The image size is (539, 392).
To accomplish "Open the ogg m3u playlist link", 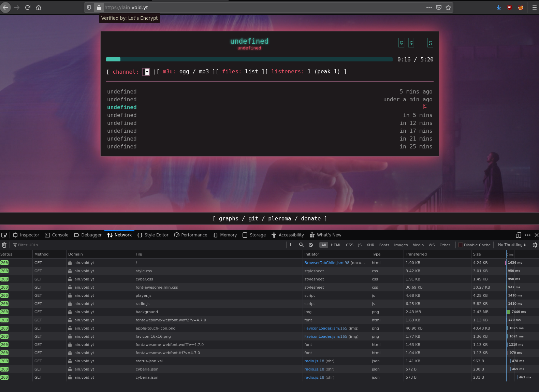I will tap(184, 72).
